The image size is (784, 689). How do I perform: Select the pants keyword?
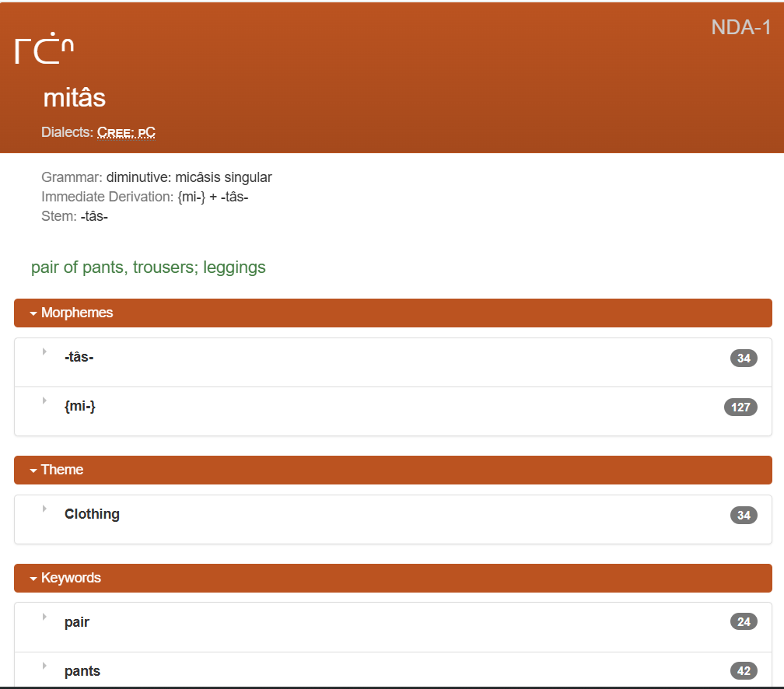pyautogui.click(x=82, y=671)
